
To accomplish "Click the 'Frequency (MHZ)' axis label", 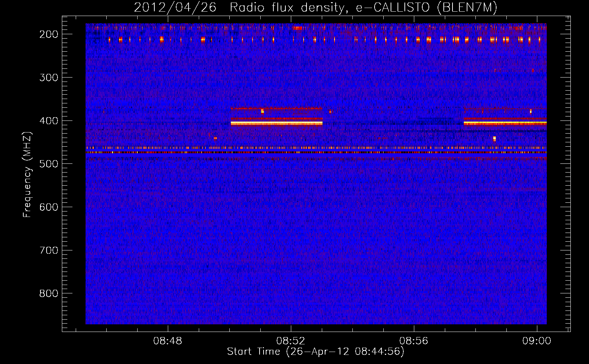I will tap(27, 174).
